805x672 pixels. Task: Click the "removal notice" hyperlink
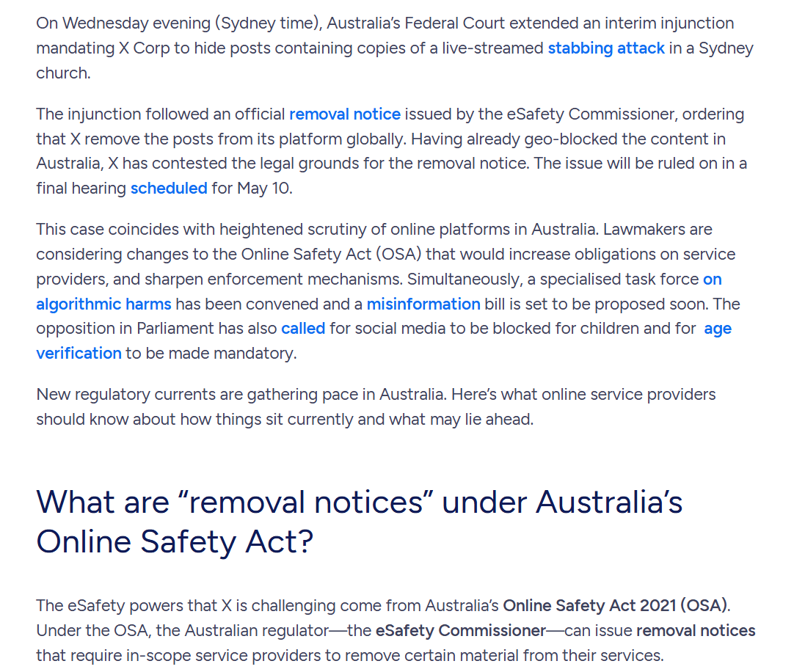pyautogui.click(x=345, y=114)
